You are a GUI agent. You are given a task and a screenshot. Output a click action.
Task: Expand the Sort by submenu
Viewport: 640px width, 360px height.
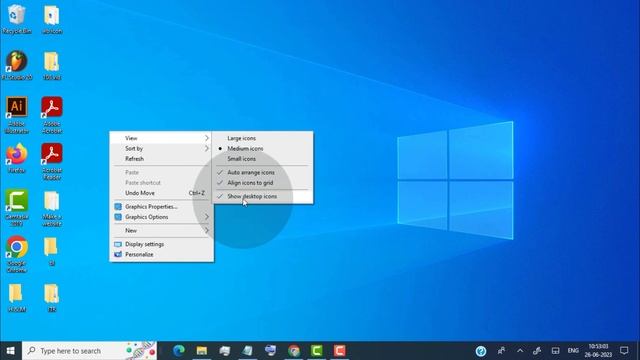coord(161,149)
